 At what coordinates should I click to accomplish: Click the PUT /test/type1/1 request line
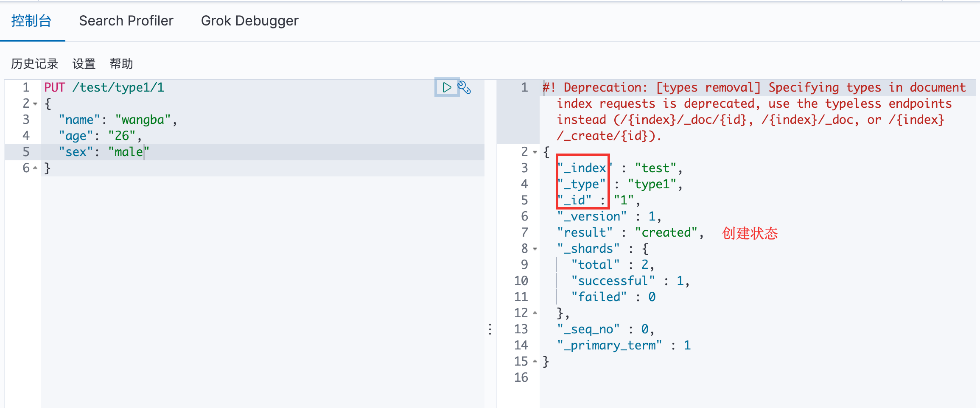(104, 87)
